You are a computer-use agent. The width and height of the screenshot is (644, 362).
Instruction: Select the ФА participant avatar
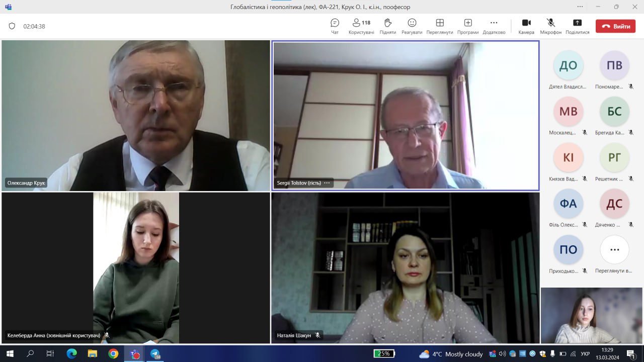pos(568,204)
